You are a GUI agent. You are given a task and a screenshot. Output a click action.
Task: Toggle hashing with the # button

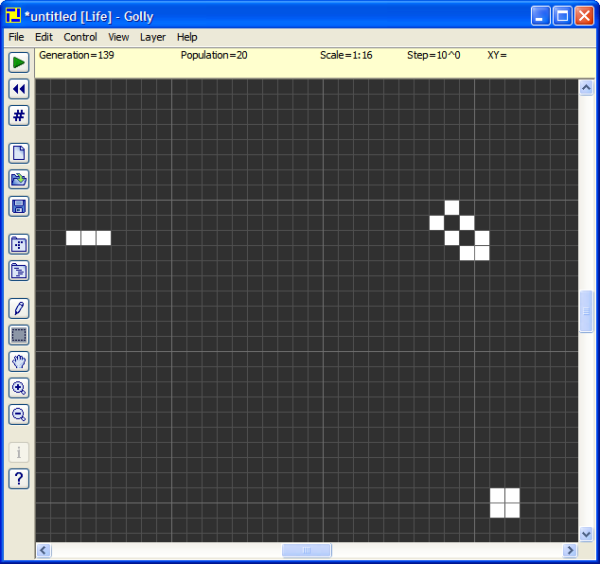[x=19, y=116]
